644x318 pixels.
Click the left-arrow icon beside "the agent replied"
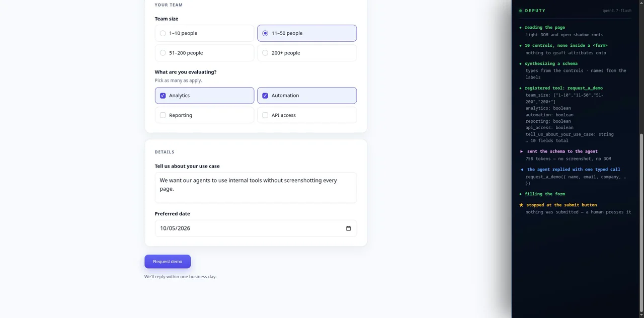[521, 170]
